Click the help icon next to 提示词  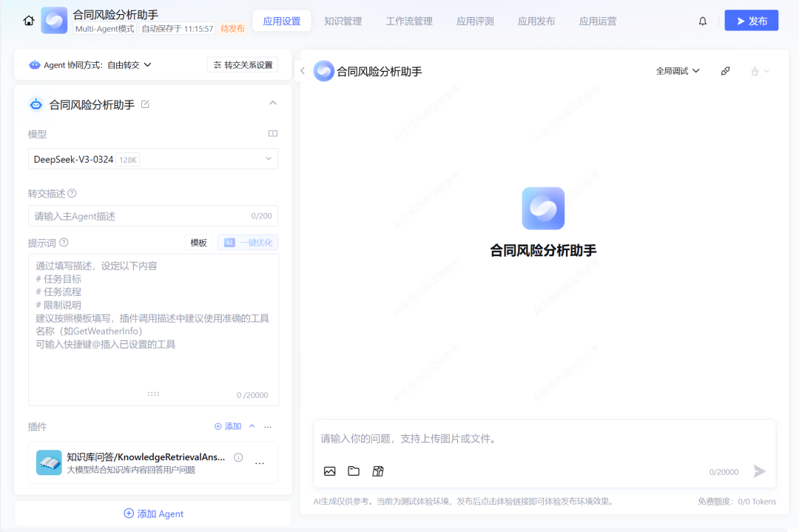64,243
